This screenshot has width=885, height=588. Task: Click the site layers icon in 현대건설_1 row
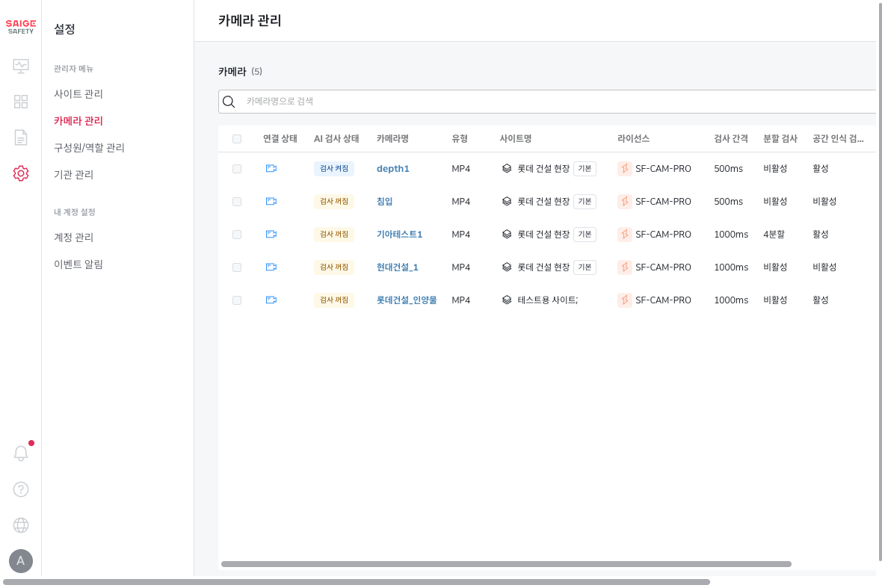click(507, 267)
